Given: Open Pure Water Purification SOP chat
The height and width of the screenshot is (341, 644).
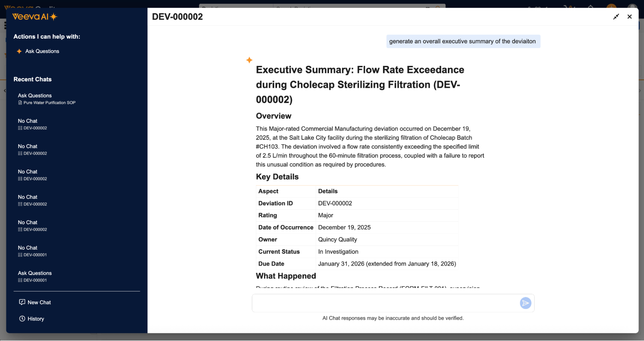Looking at the screenshot, I should click(x=47, y=99).
